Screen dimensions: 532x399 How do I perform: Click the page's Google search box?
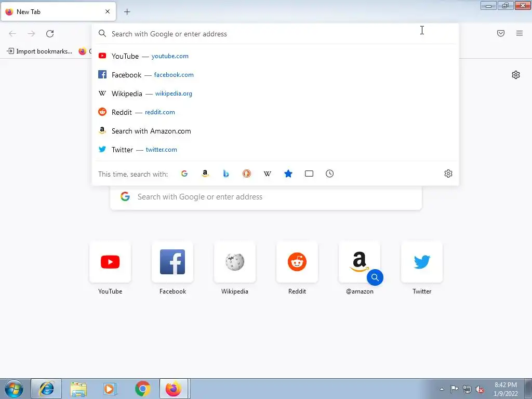[266, 197]
